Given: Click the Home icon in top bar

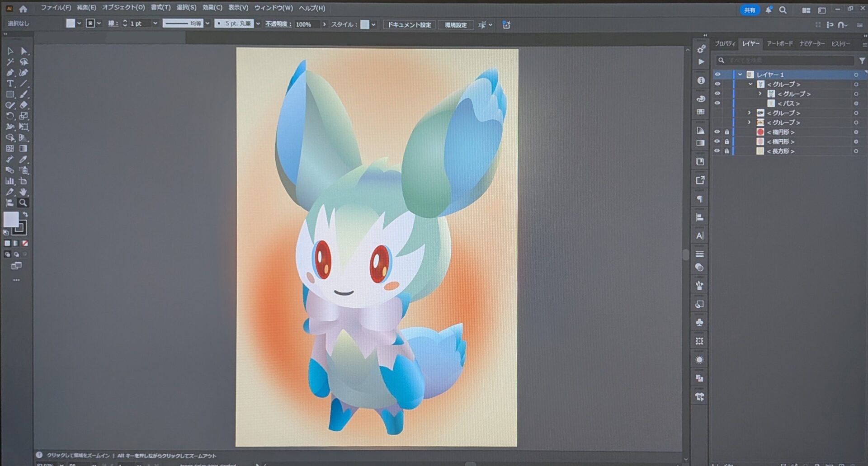Looking at the screenshot, I should [23, 9].
